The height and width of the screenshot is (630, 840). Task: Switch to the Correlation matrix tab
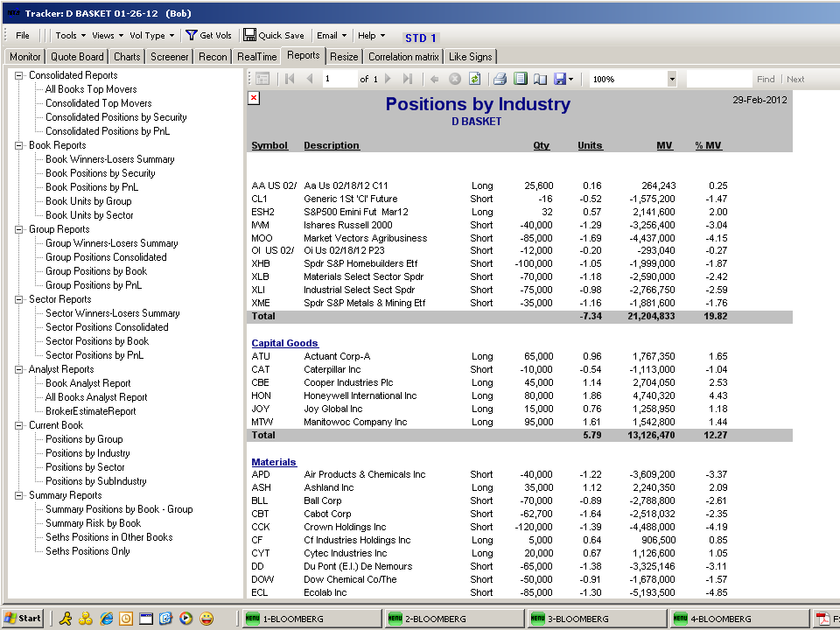[404, 57]
